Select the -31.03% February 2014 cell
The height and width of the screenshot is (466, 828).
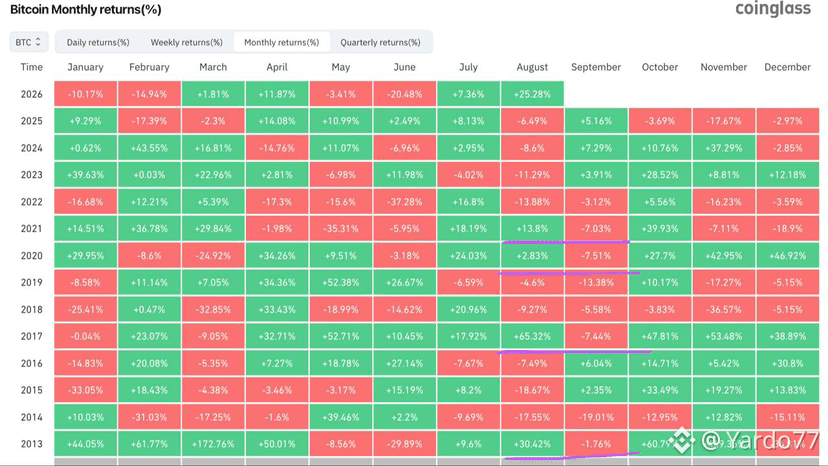click(x=149, y=417)
